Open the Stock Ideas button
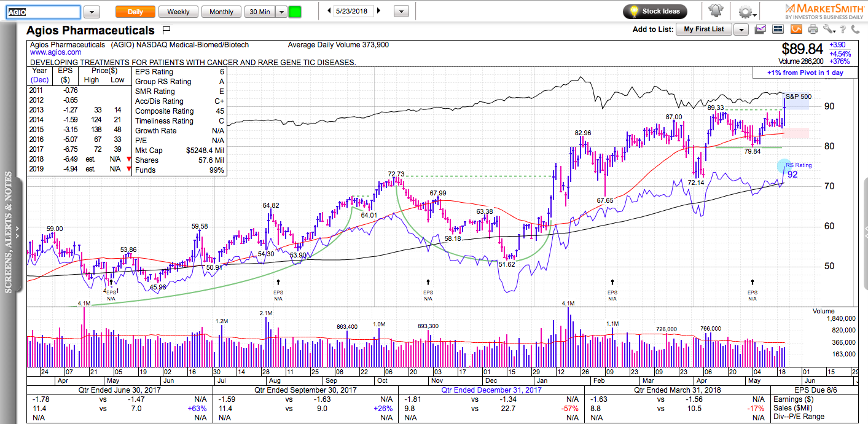The height and width of the screenshot is (424, 868). 655,11
